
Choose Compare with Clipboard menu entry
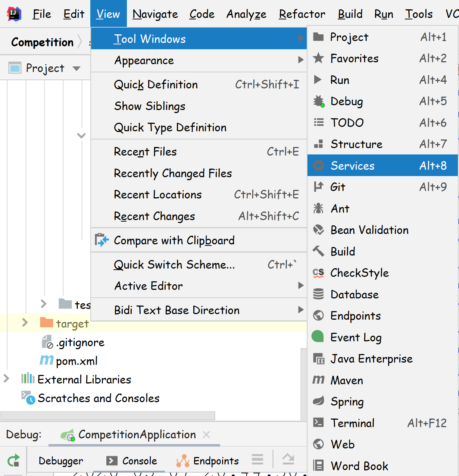174,241
